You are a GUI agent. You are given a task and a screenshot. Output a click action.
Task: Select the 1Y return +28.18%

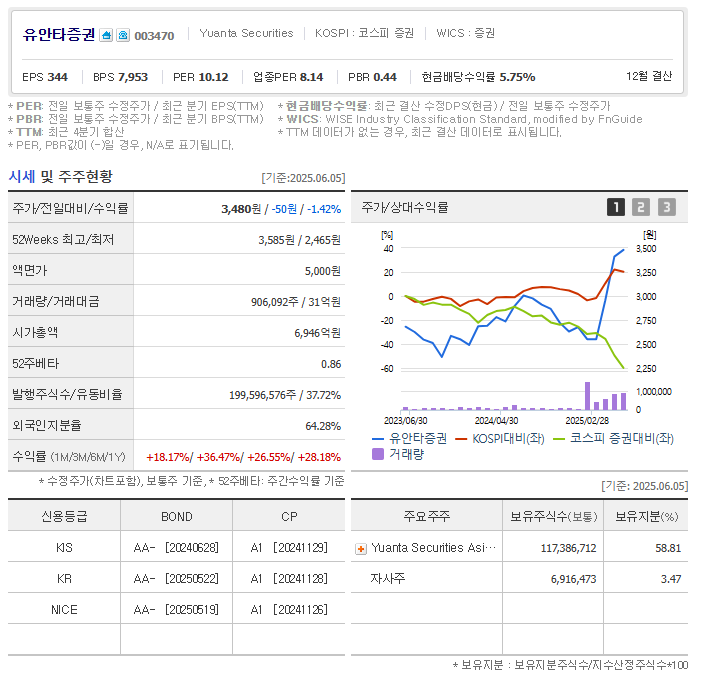coord(319,457)
